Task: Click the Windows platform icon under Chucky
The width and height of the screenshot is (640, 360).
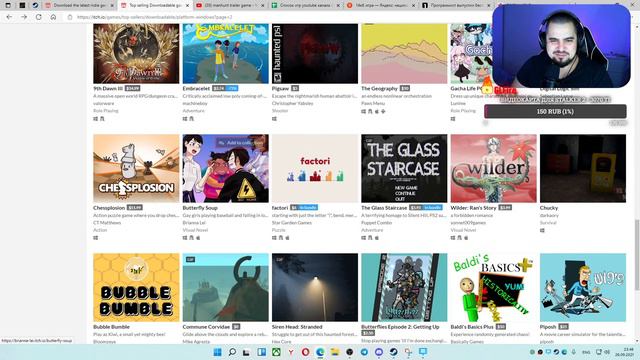Action: click(542, 230)
